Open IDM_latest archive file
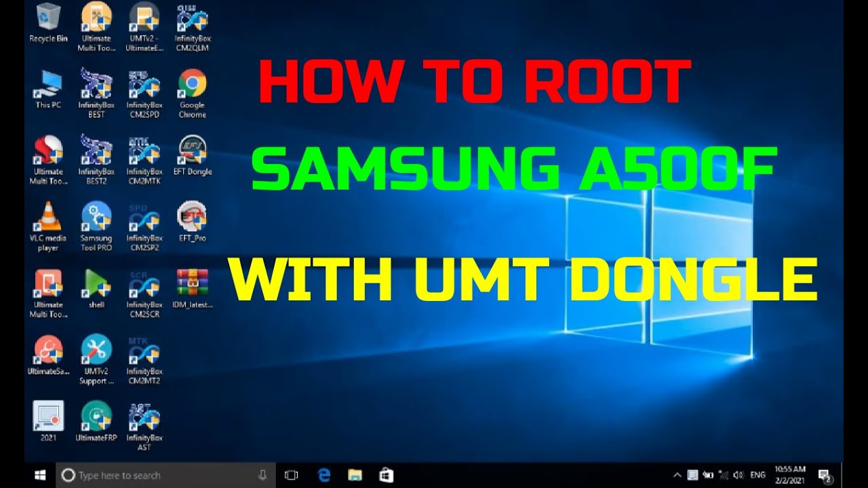Screen dimensions: 868x488 pos(193,288)
